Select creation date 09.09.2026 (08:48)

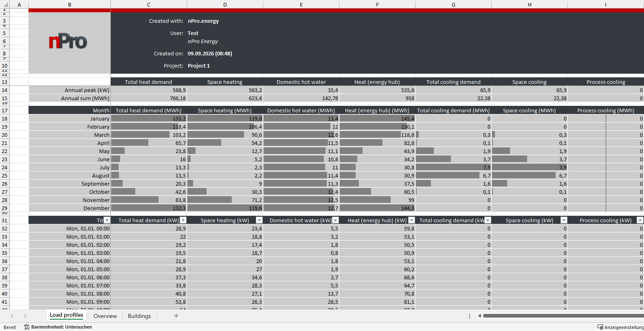point(210,53)
